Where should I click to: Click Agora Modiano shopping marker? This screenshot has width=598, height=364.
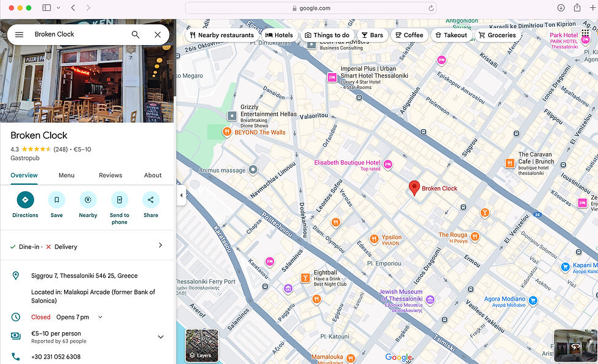click(x=533, y=301)
